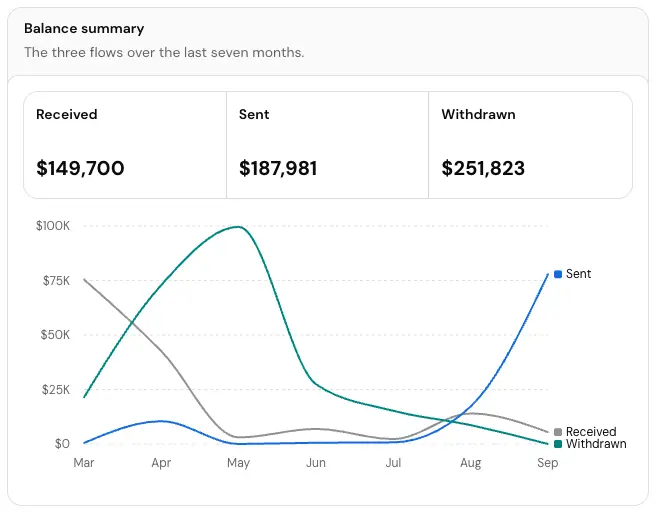This screenshot has height=513, width=656.
Task: Click the gray Received legend swatch
Action: click(x=558, y=432)
